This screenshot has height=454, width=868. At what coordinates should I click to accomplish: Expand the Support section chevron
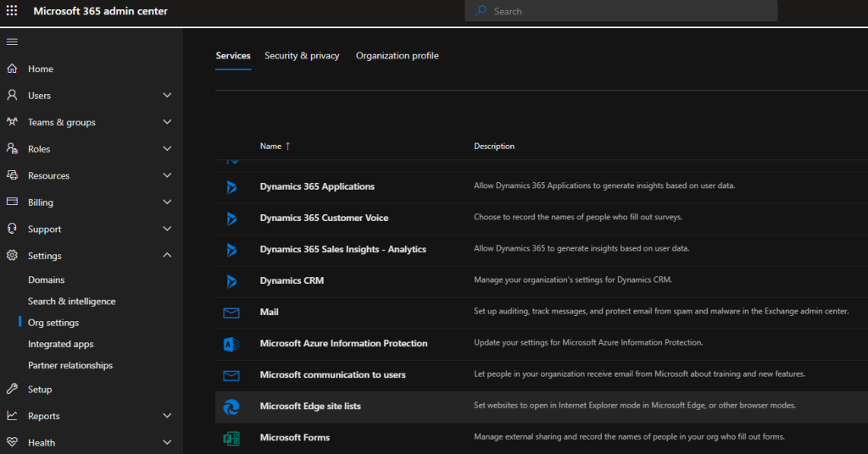pos(167,229)
